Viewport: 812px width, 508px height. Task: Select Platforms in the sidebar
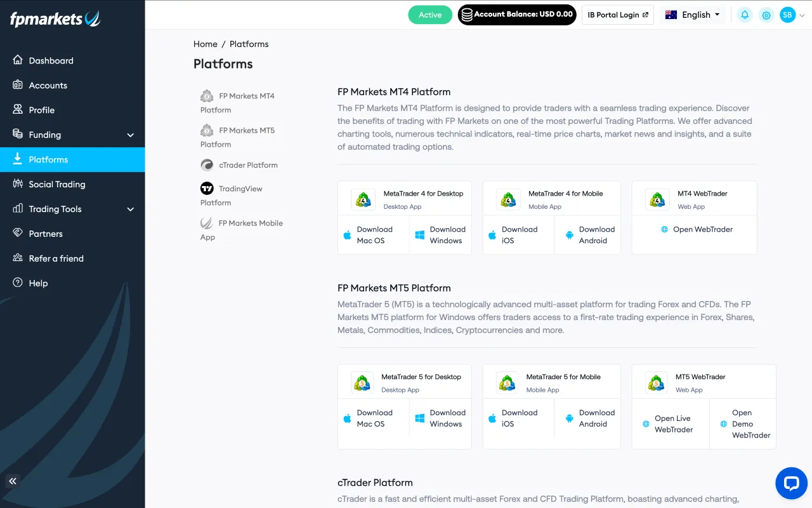(x=72, y=159)
